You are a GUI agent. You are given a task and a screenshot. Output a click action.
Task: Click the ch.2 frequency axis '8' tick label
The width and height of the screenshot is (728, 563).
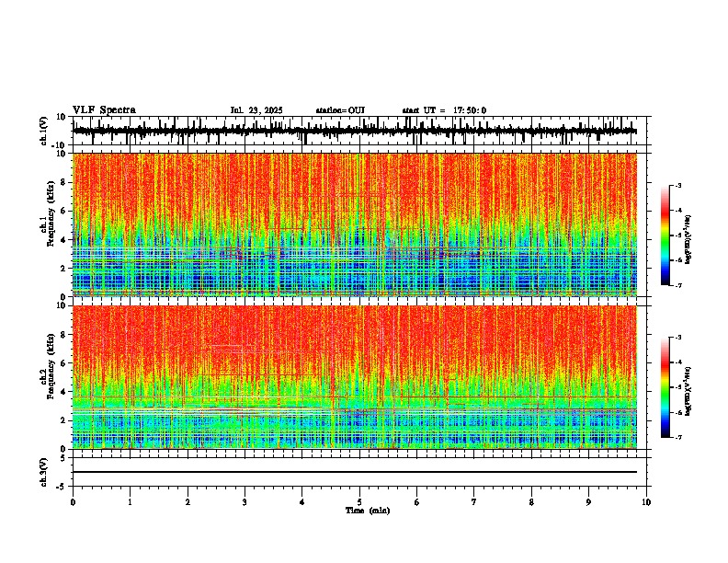[x=64, y=334]
